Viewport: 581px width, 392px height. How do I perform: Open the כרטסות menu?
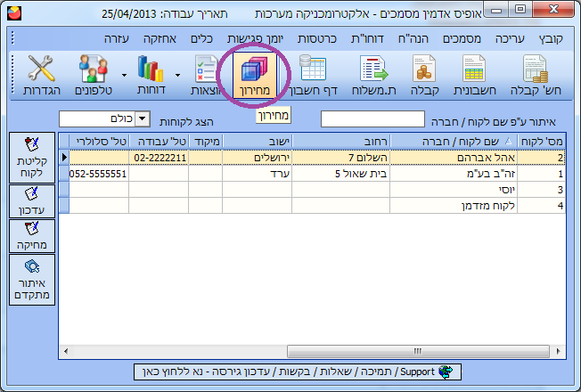(x=317, y=38)
